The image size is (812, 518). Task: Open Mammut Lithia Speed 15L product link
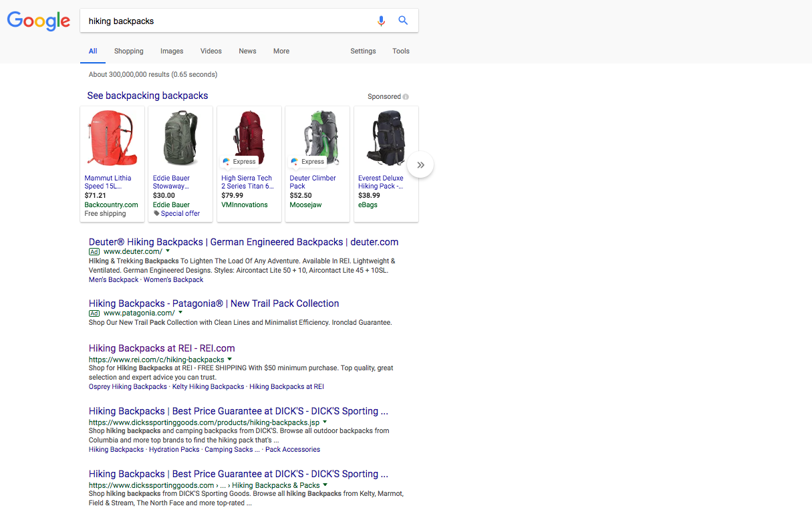tap(108, 182)
